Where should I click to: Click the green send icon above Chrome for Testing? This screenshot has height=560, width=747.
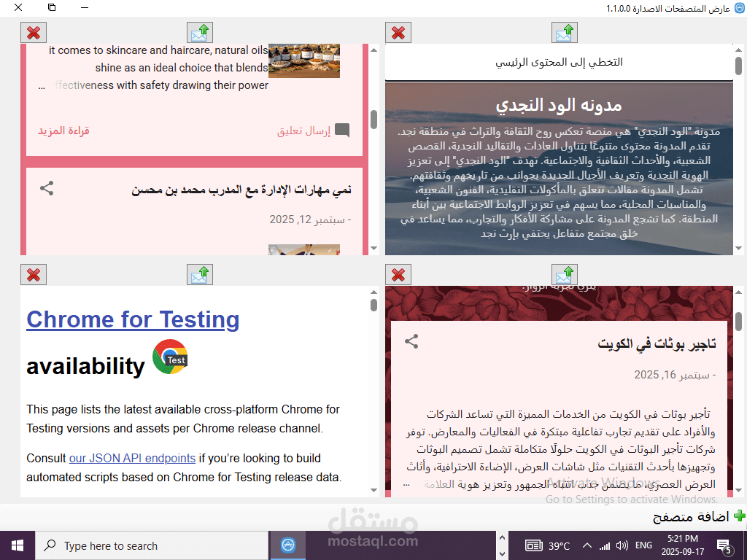(x=199, y=274)
